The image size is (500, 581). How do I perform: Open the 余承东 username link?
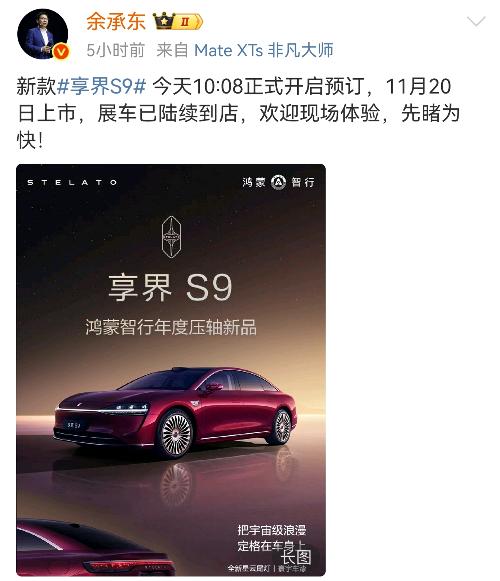[116, 21]
